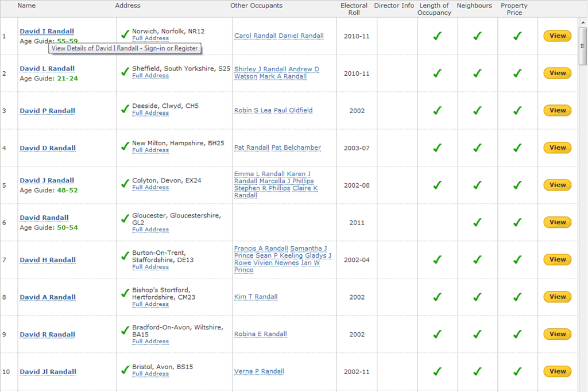The image size is (588, 392).
Task: Open Full Address link under Sheffield, South Yorkshire
Action: 150,75
